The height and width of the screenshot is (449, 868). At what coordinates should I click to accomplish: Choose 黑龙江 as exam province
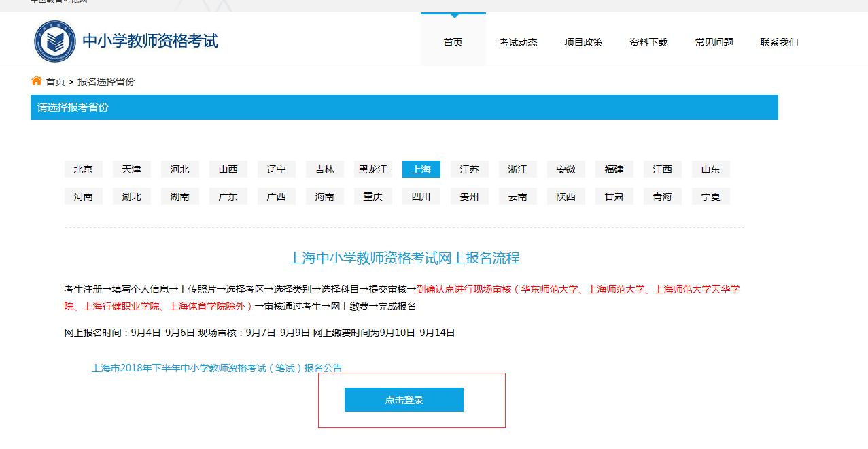coord(373,169)
